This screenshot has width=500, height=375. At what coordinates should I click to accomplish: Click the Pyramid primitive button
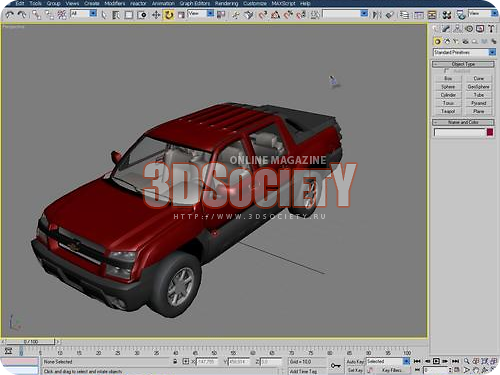(x=478, y=103)
